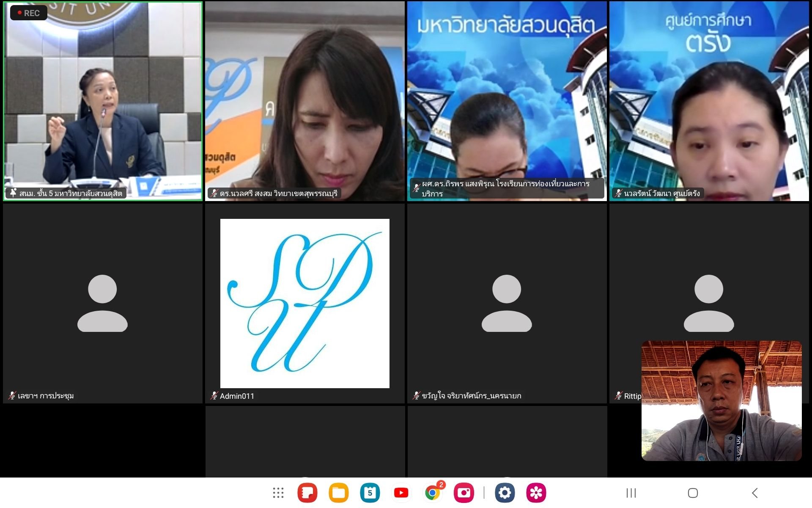This screenshot has height=508, width=812.
Task: Open the app drawer grid icon
Action: [x=278, y=493]
